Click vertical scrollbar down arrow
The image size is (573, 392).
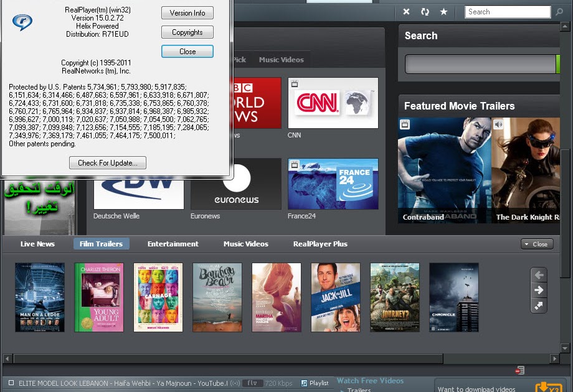[565, 348]
